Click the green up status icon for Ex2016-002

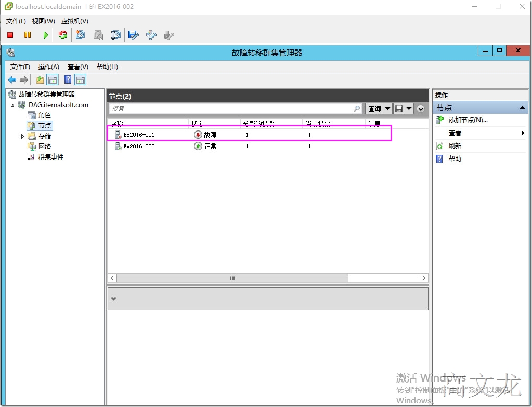pos(198,146)
